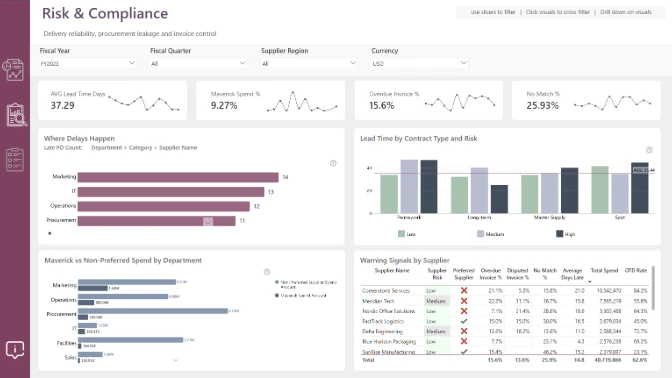
Task: Click Medium risk cell for Meridian Tech
Action: click(x=437, y=301)
